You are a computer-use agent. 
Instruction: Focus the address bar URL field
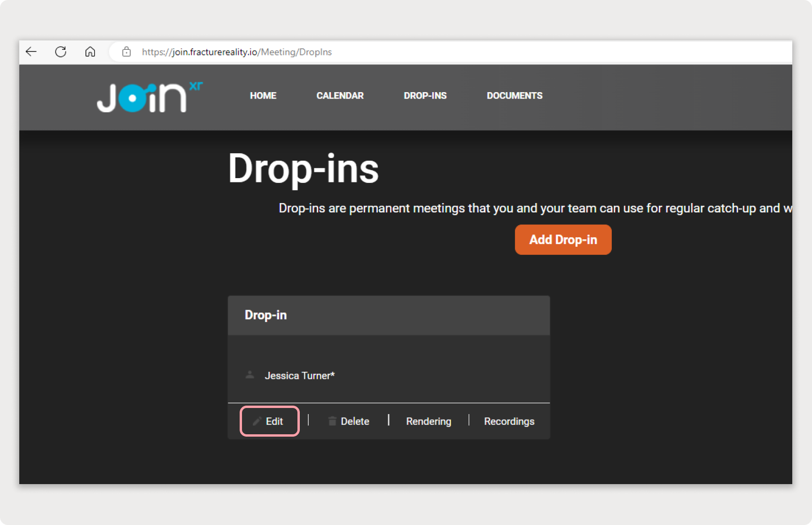click(423, 52)
